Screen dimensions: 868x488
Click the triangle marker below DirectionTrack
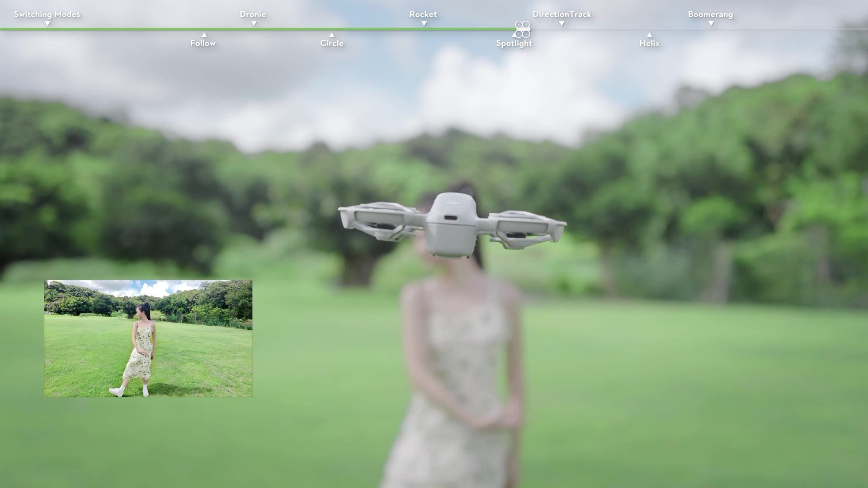pyautogui.click(x=561, y=23)
